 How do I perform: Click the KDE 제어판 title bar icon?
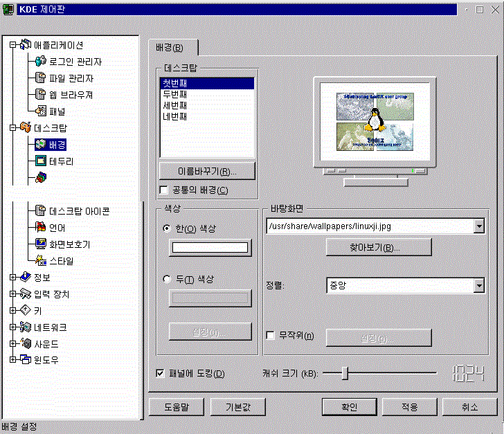pyautogui.click(x=8, y=9)
